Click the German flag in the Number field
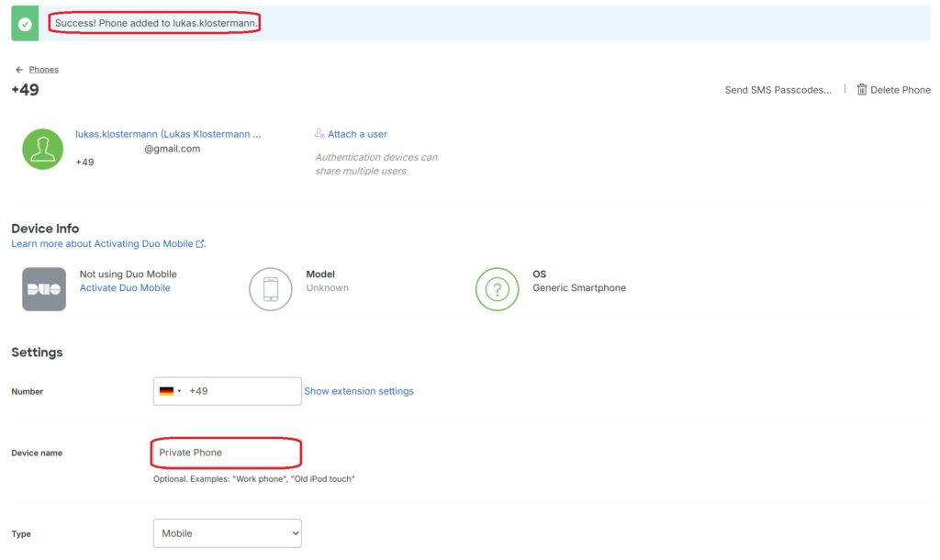 point(166,391)
